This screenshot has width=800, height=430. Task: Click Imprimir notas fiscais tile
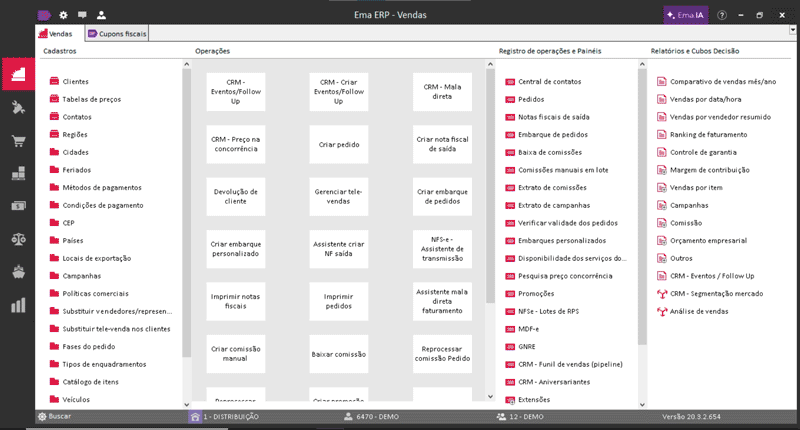(236, 301)
